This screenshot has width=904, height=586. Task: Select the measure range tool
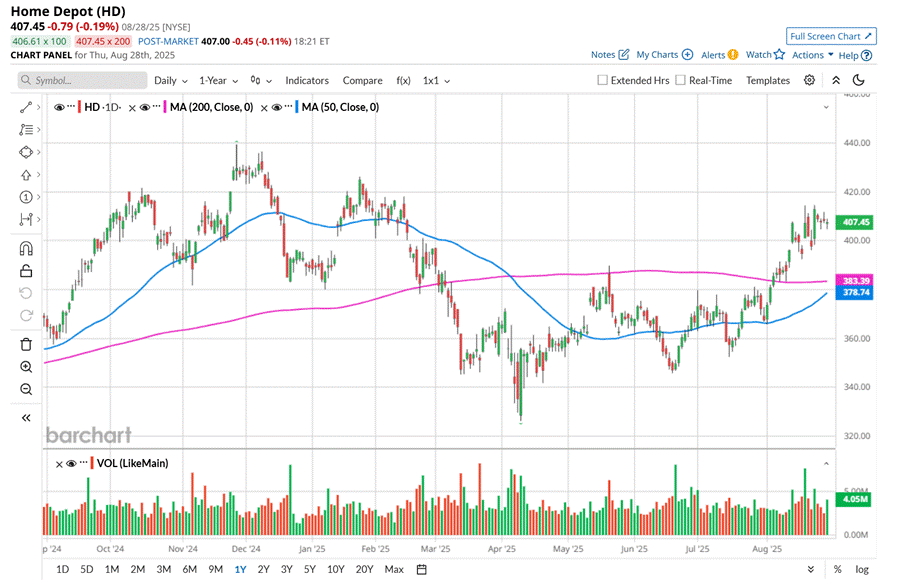[x=26, y=220]
